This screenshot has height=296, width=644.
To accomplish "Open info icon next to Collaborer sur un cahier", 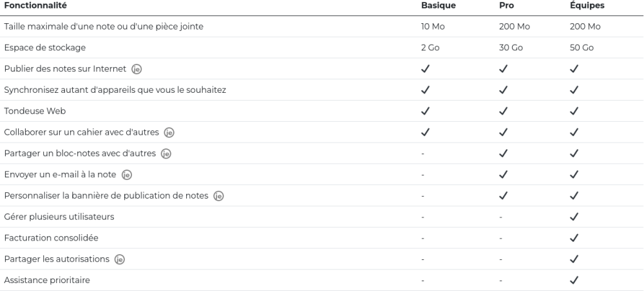I will 169,132.
